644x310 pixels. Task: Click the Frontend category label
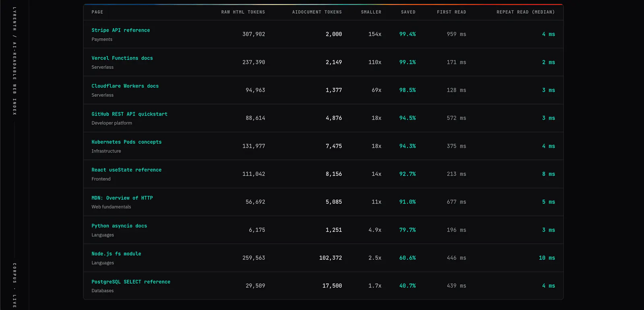tap(101, 179)
